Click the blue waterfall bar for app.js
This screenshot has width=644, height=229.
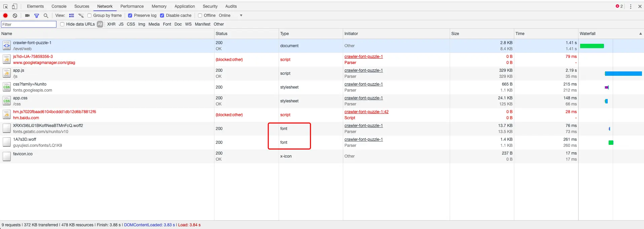(623, 73)
